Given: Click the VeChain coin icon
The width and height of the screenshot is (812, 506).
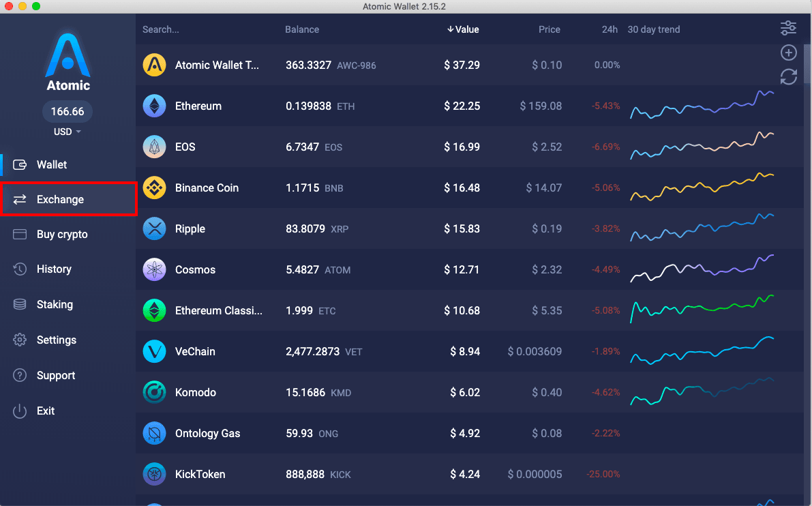Looking at the screenshot, I should coord(154,352).
